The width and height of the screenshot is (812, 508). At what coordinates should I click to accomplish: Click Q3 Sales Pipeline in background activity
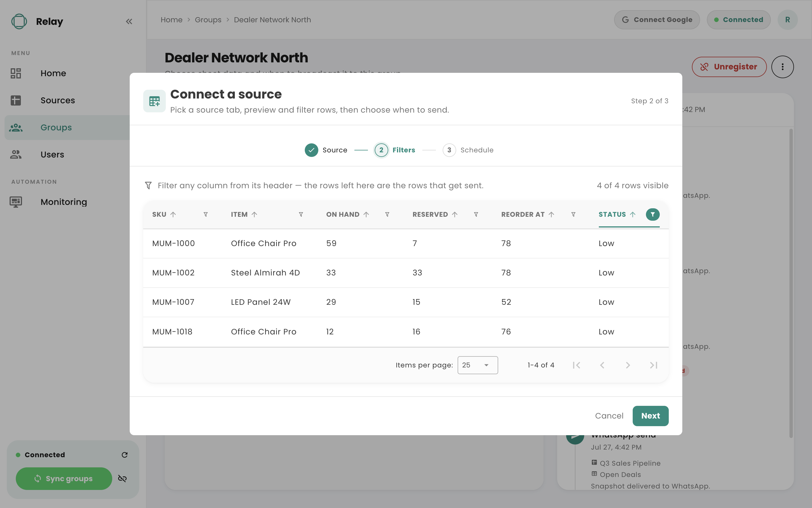point(630,463)
